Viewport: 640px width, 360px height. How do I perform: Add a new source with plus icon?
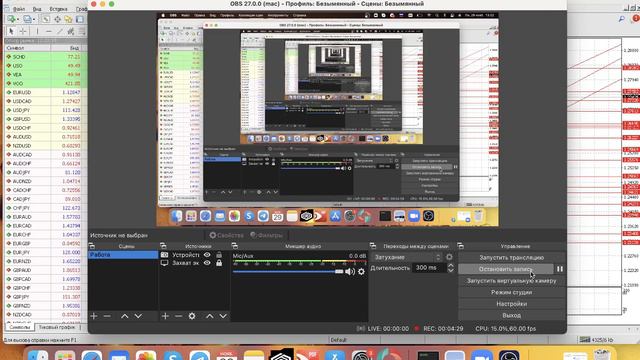tap(165, 316)
